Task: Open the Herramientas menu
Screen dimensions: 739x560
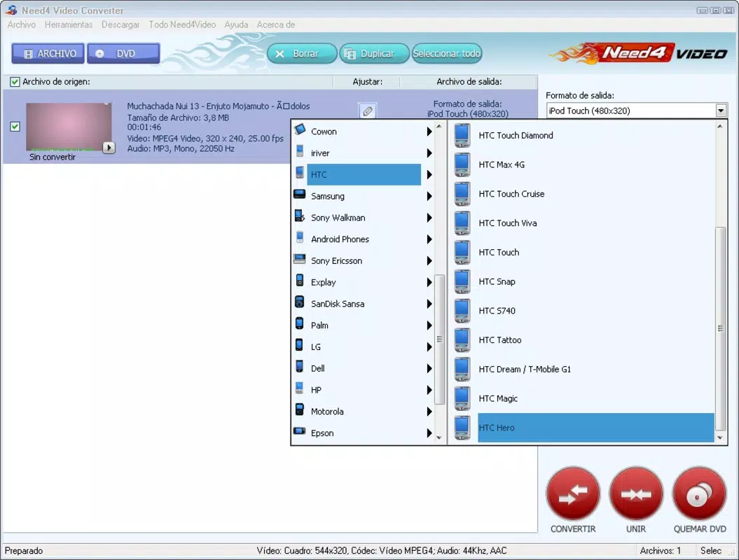Action: click(69, 24)
